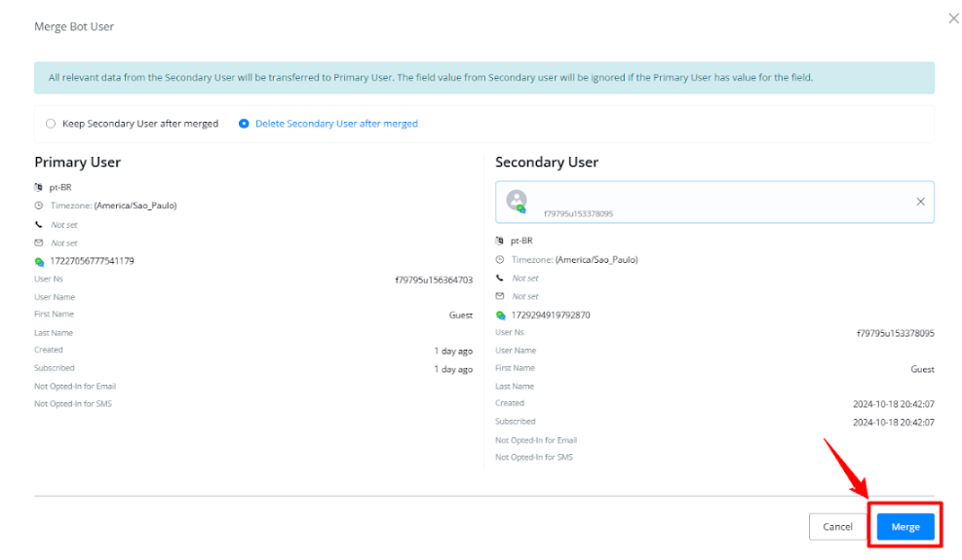This screenshot has height=560, width=962.
Task: Click the Primary User timezone clock icon
Action: (39, 205)
